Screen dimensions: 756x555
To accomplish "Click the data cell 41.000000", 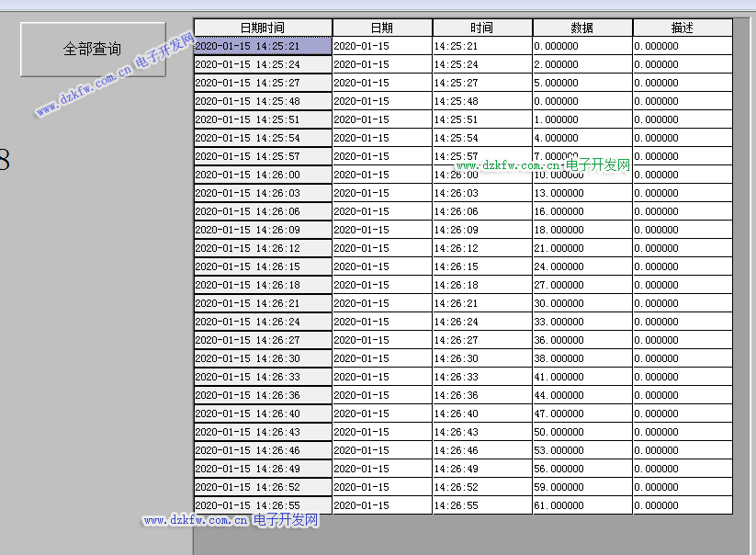I will [x=582, y=377].
